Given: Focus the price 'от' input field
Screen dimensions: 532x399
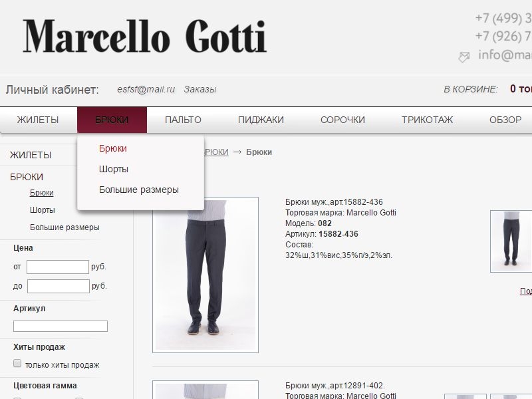Looking at the screenshot, I should tap(58, 267).
